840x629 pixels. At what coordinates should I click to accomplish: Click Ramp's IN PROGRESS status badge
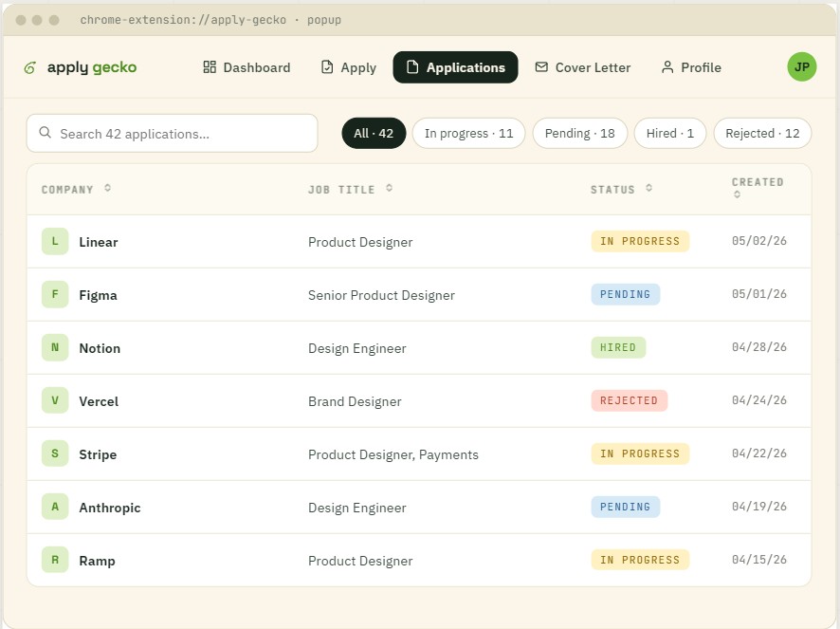pos(640,560)
